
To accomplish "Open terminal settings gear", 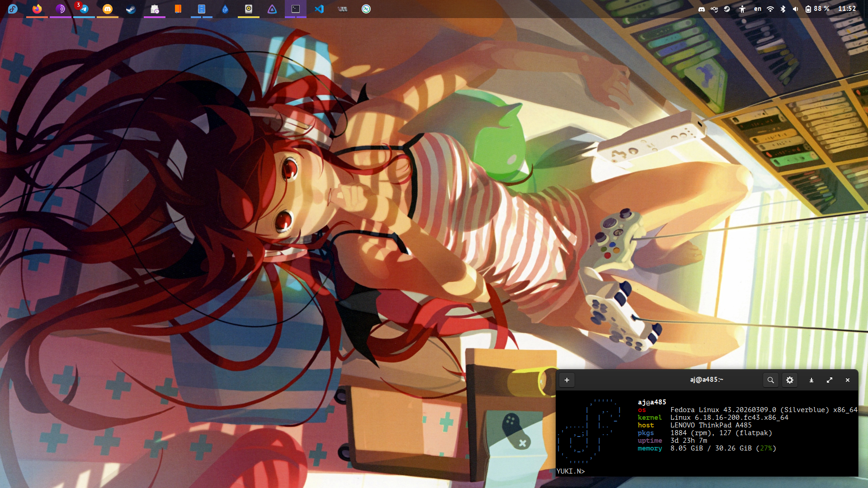I will click(790, 380).
